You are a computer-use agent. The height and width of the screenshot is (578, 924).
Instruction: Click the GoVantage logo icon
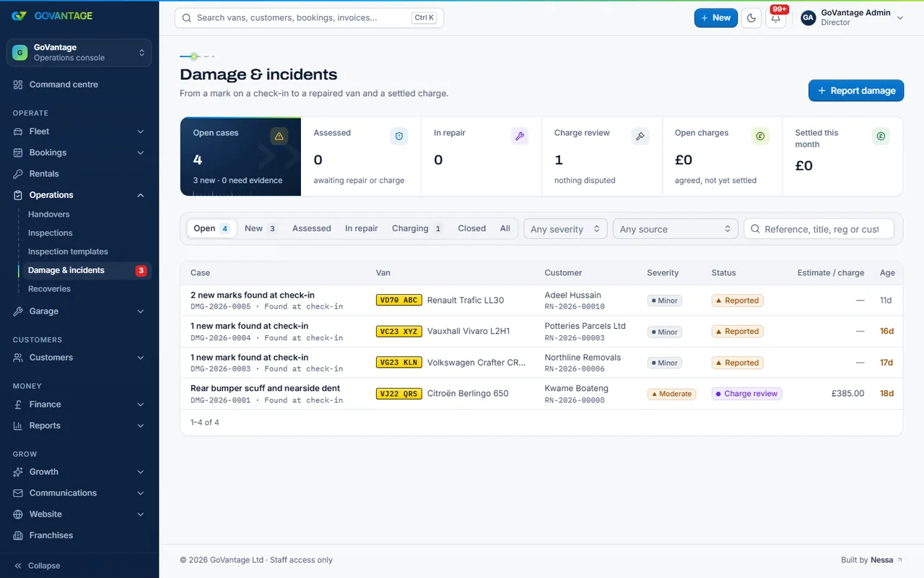(x=19, y=16)
